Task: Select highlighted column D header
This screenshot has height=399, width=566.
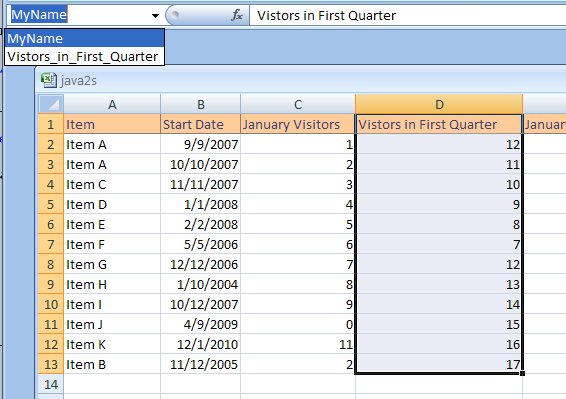Action: (x=439, y=104)
